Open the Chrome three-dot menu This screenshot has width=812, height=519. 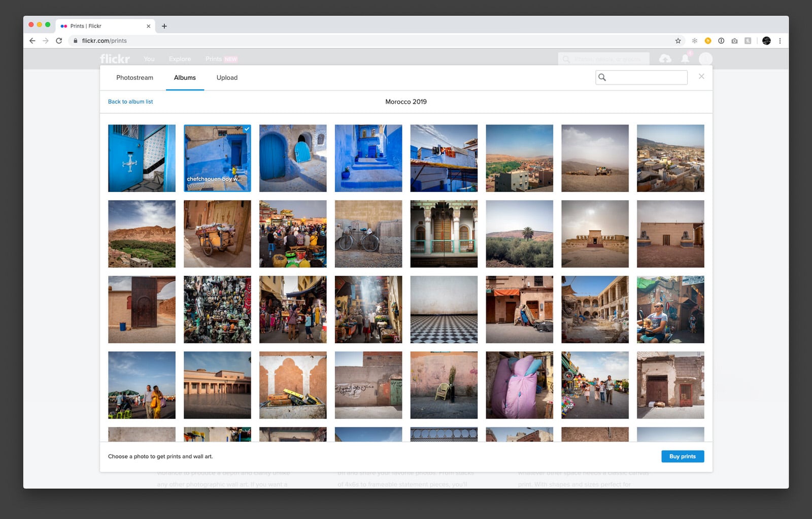[x=780, y=41]
